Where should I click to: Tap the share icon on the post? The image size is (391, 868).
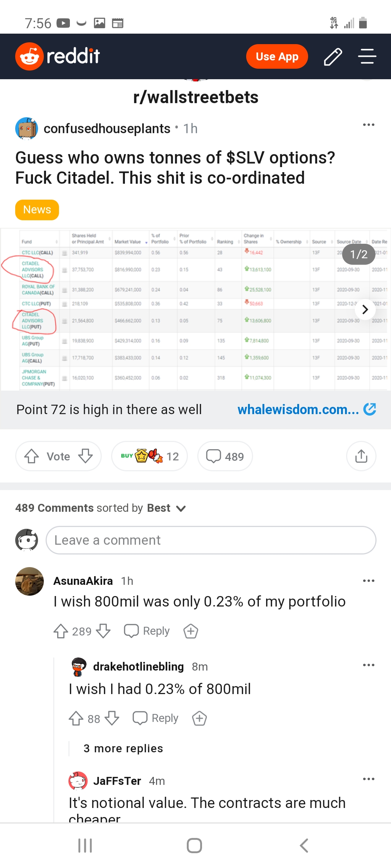coord(361,456)
